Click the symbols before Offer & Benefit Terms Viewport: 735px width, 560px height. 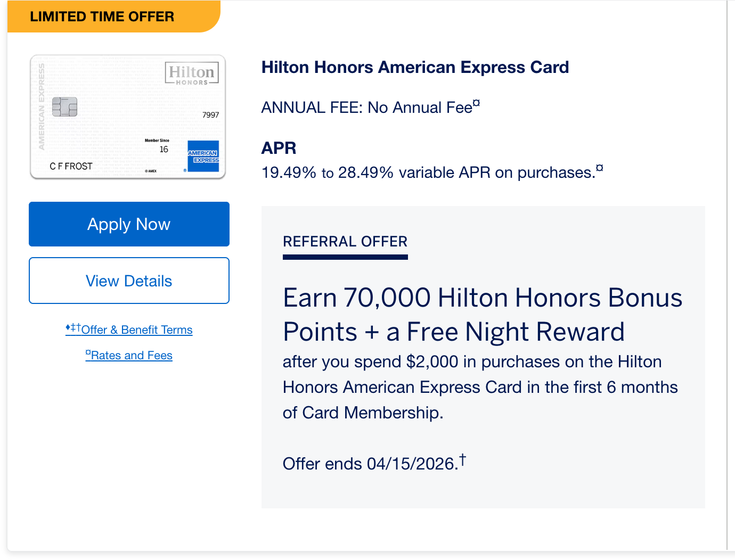point(73,327)
